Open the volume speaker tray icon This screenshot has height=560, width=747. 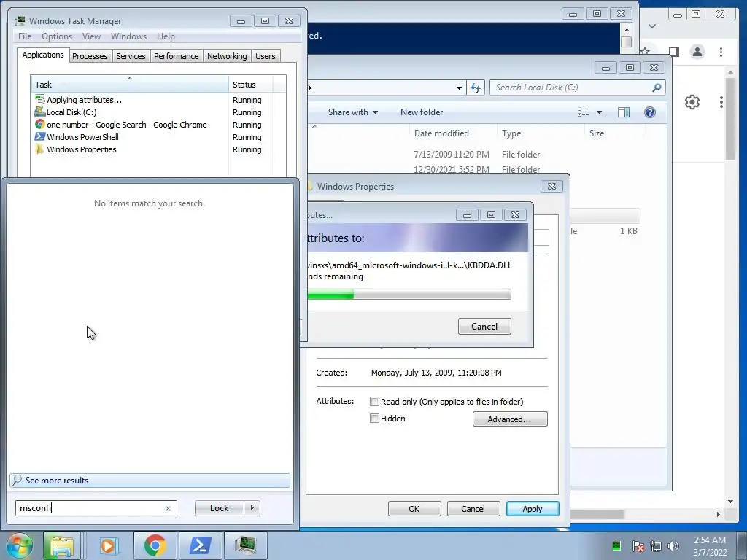coord(673,546)
